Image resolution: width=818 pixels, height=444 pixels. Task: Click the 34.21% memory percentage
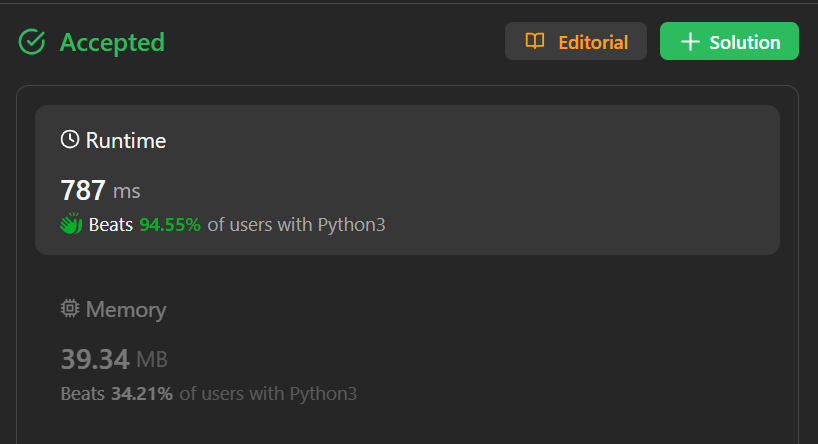pyautogui.click(x=141, y=393)
